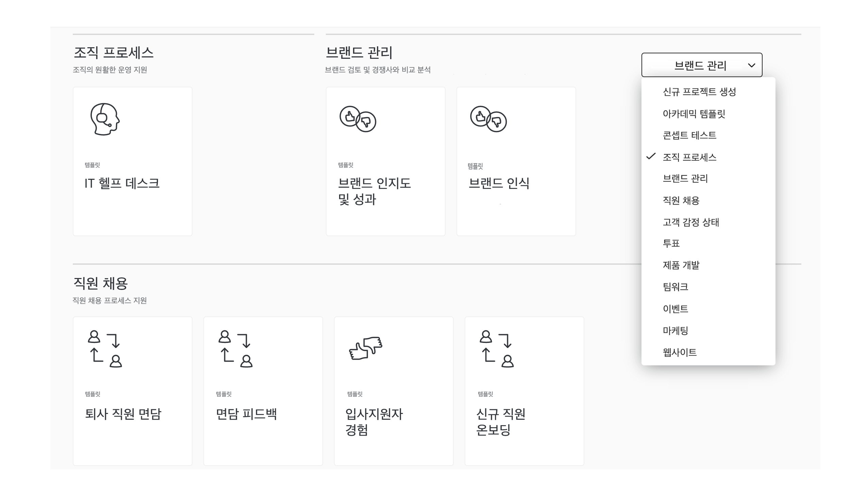The image size is (868, 503).
Task: Choose 아카데믹 템플릿 option
Action: coord(708,114)
